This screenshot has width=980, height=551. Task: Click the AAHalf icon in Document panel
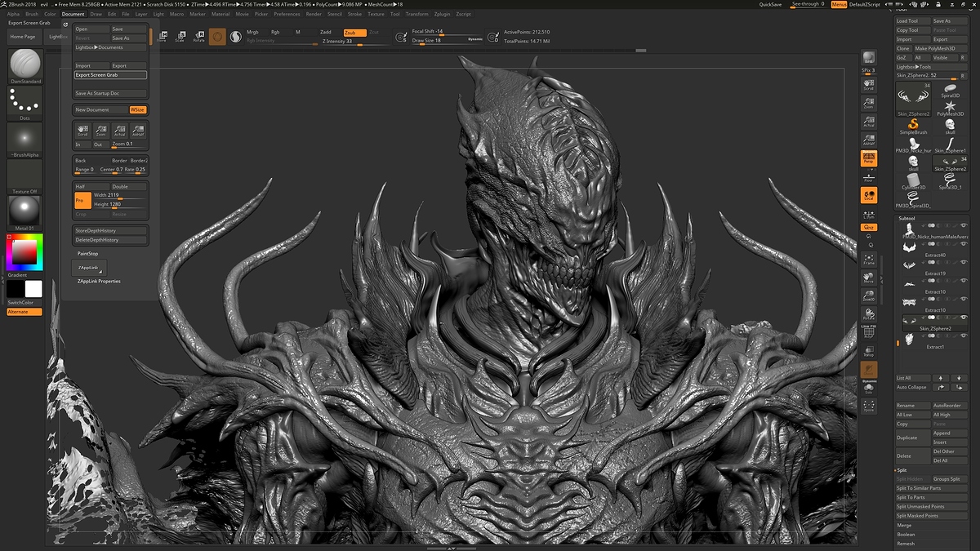tap(138, 130)
